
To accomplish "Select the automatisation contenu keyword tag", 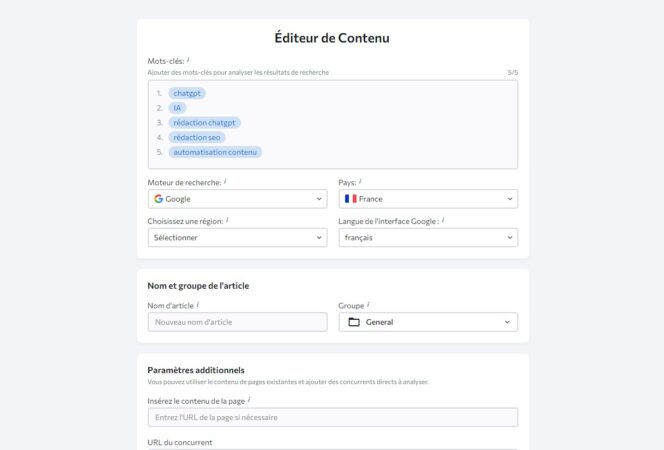I will click(215, 152).
